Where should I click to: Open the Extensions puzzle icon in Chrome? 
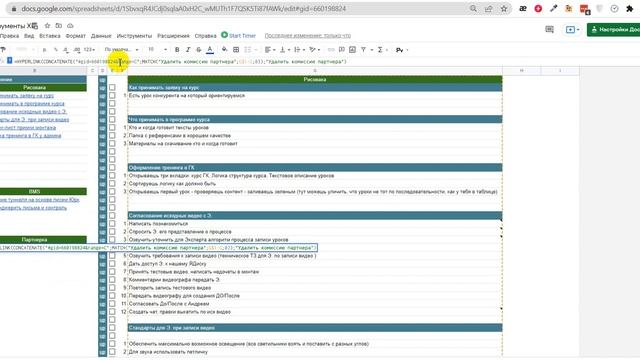click(630, 9)
